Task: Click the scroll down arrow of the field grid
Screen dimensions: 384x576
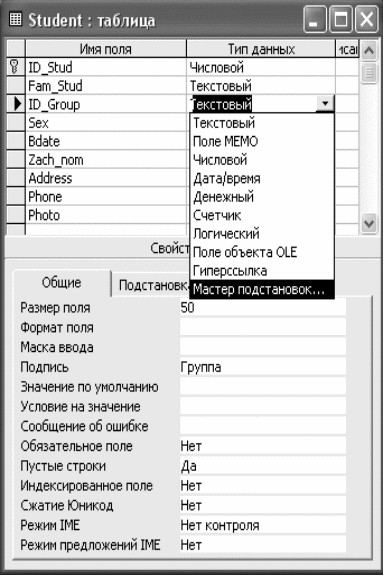Action: point(369,223)
